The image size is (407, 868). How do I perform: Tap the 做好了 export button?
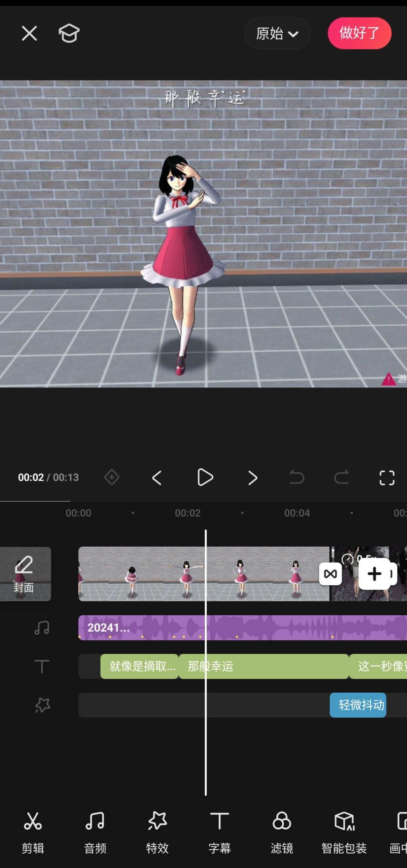point(359,33)
